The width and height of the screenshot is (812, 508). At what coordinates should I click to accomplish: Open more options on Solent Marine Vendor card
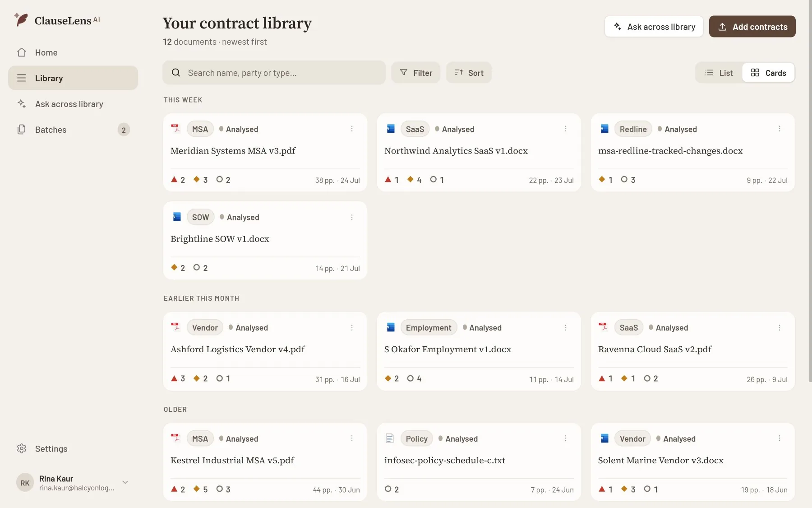780,438
